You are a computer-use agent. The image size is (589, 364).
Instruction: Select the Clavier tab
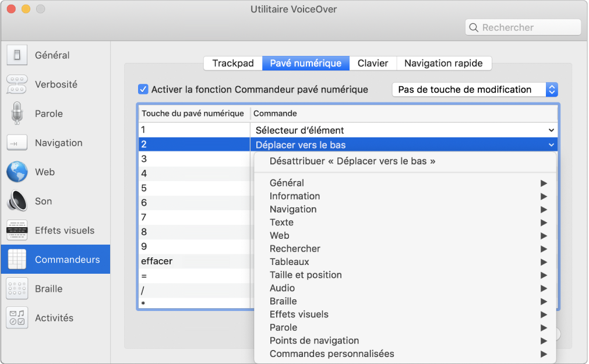373,63
